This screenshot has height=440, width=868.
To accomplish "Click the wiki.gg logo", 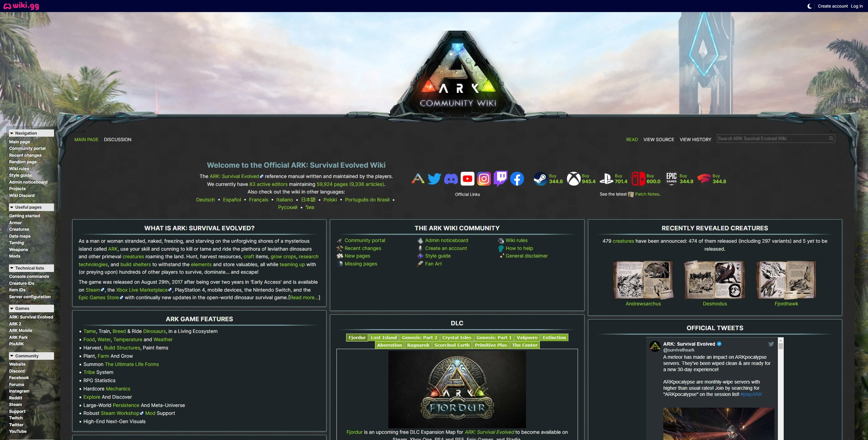I will [21, 6].
